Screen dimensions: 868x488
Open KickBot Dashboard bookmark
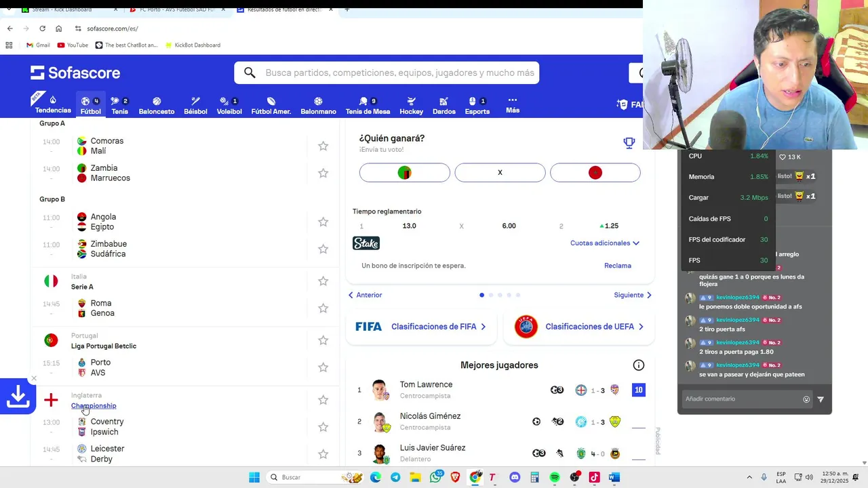(192, 45)
